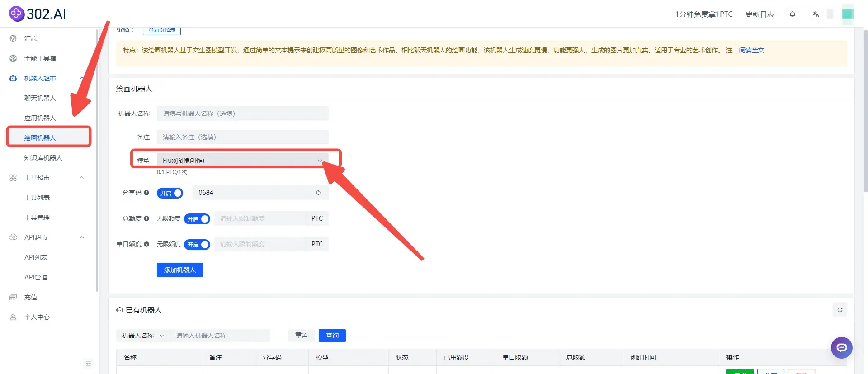Click the API超市 cloud icon
This screenshot has width=868, height=374.
pos(13,237)
